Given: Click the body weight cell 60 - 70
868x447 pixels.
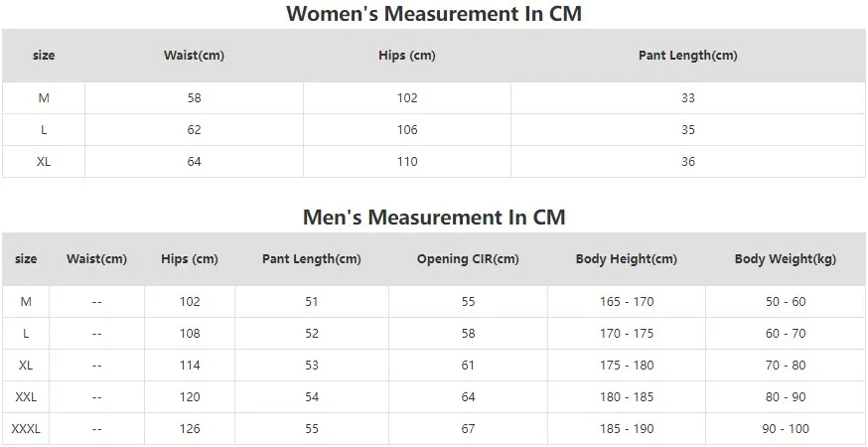Looking at the screenshot, I should pyautogui.click(x=786, y=334).
